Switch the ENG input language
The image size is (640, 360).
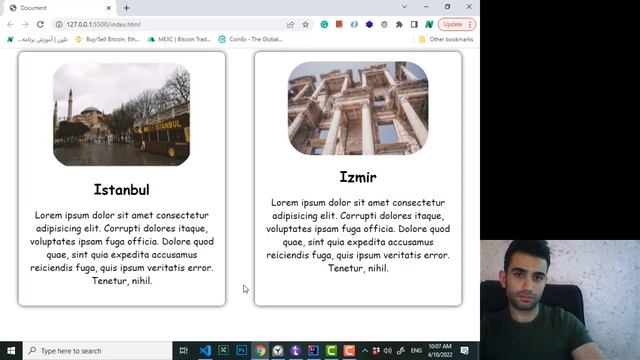(x=416, y=351)
